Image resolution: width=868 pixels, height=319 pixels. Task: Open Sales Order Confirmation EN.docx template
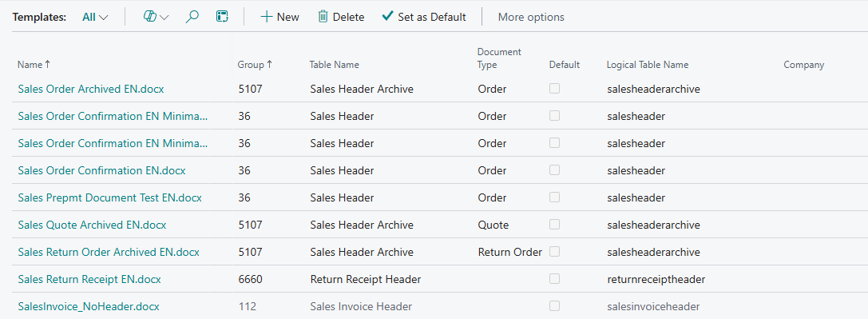tap(102, 170)
